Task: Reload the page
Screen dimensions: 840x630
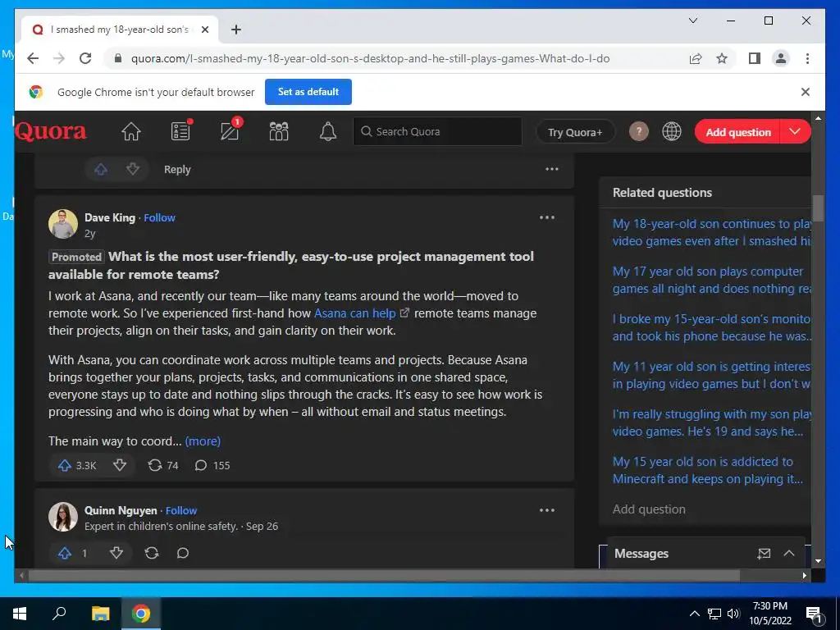Action: (85, 58)
